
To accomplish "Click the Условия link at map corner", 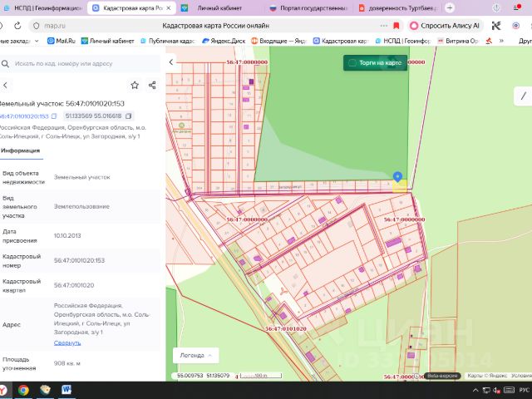I will (521, 376).
